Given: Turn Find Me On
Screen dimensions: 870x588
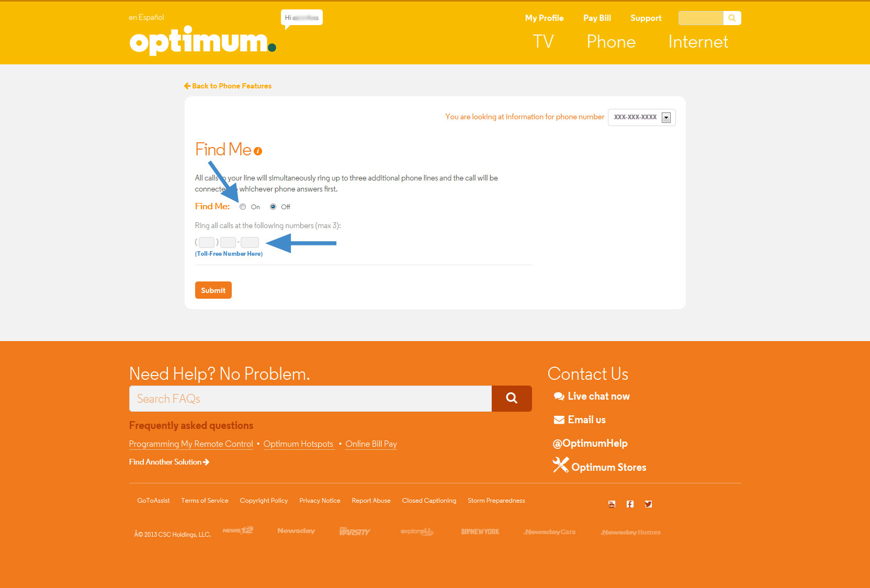Looking at the screenshot, I should tap(243, 207).
